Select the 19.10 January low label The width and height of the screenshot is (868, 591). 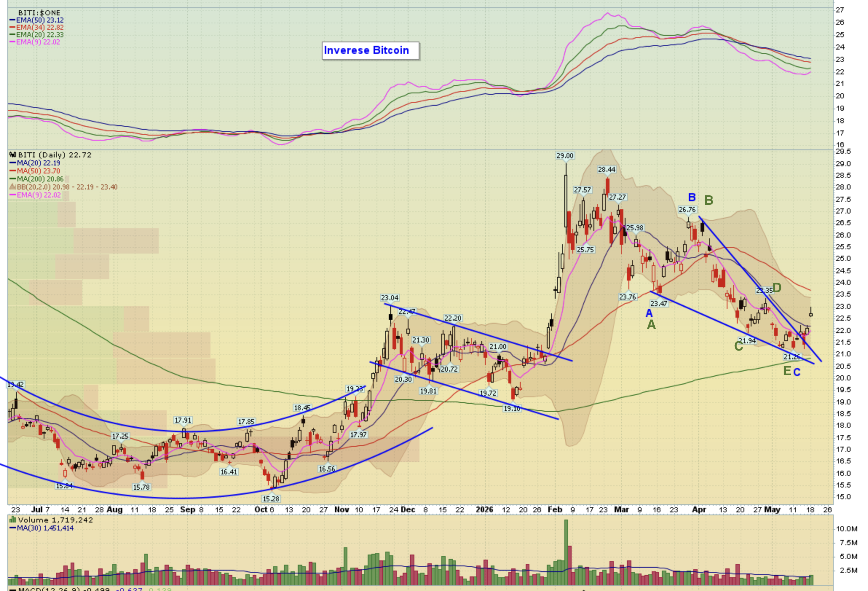[512, 408]
